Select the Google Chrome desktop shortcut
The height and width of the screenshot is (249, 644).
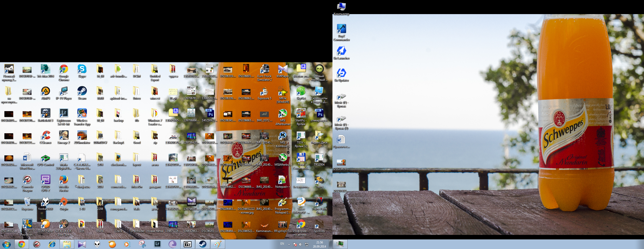64,73
